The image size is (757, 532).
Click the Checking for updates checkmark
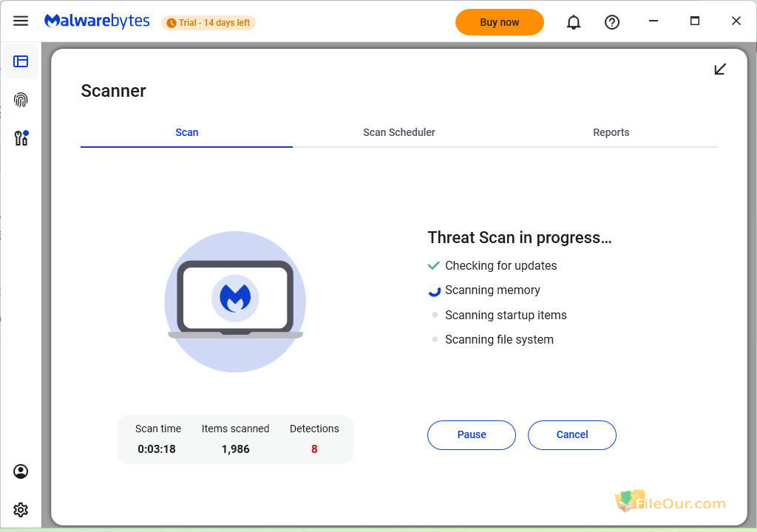tap(434, 265)
